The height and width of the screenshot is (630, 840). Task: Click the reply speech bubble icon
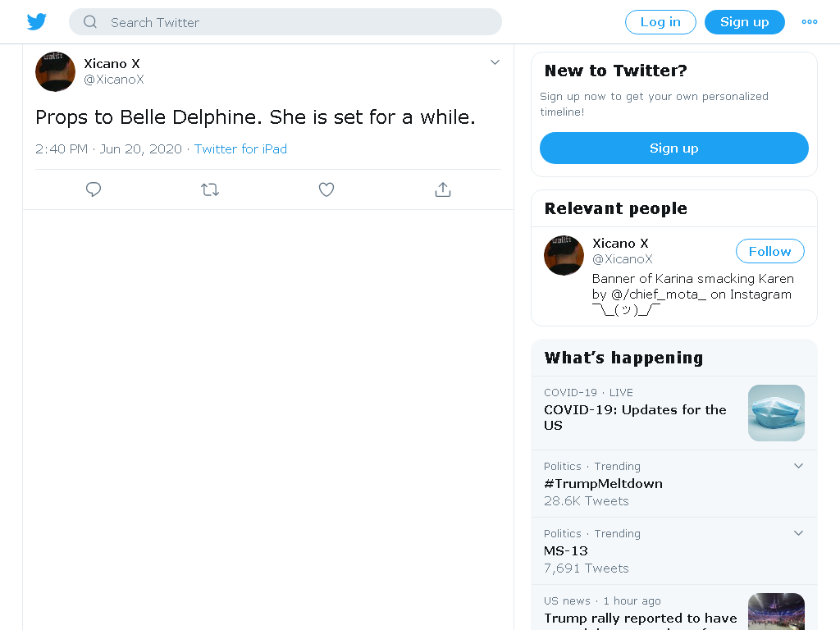pos(94,189)
